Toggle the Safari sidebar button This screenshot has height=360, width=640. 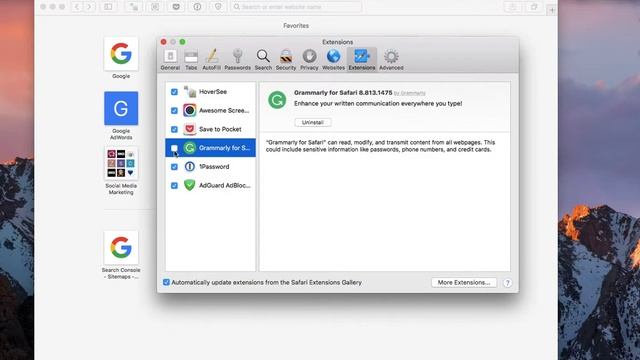108,7
